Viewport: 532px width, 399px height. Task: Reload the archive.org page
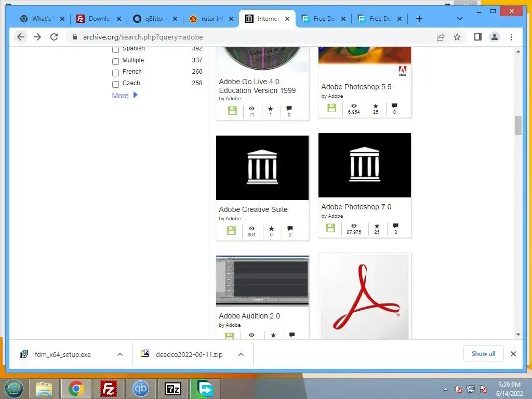point(54,37)
